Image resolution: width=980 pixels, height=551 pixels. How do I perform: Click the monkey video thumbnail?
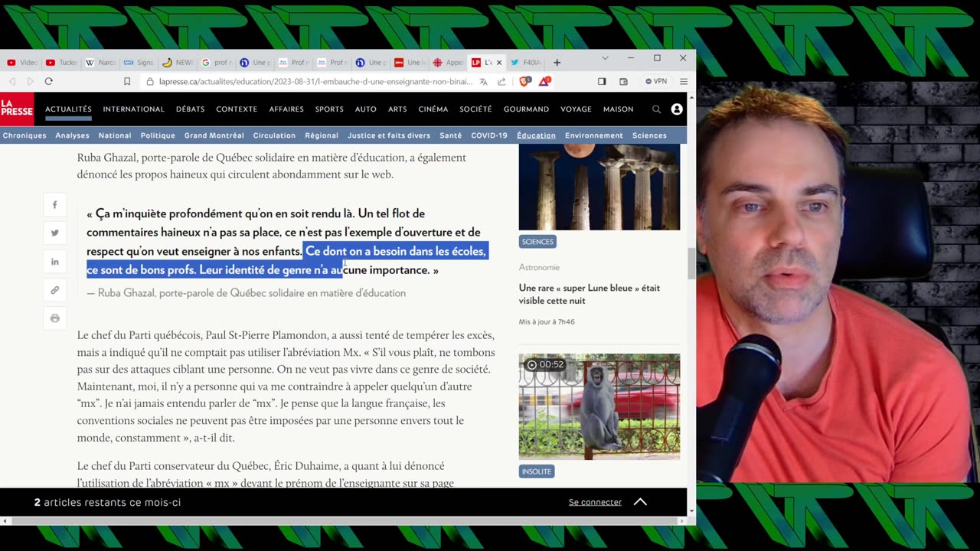pyautogui.click(x=599, y=406)
